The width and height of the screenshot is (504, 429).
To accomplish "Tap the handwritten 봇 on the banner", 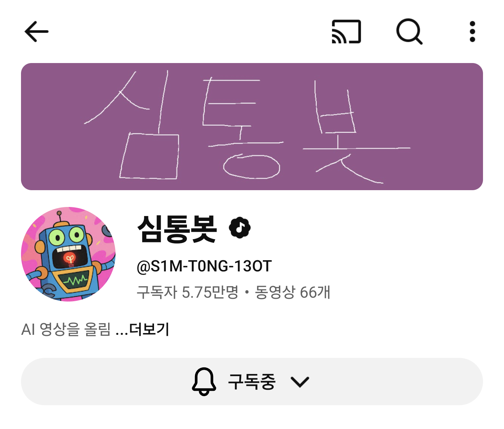I will pos(357,132).
